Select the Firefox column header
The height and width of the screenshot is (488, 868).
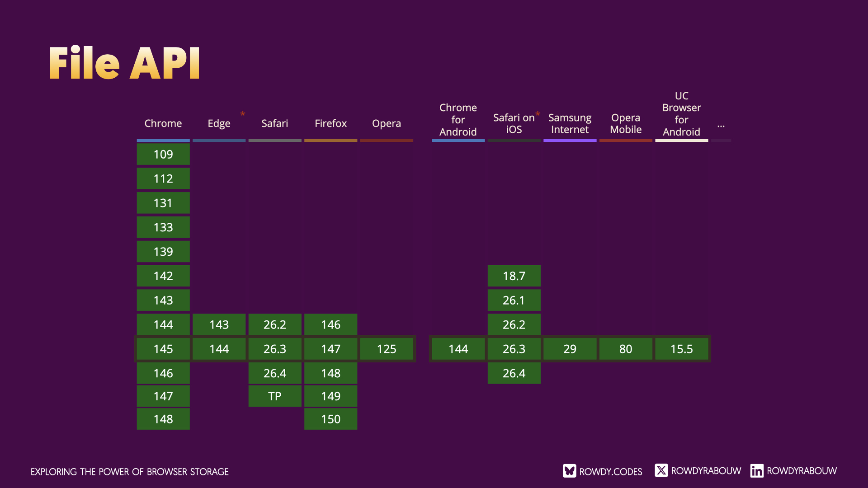pyautogui.click(x=330, y=123)
